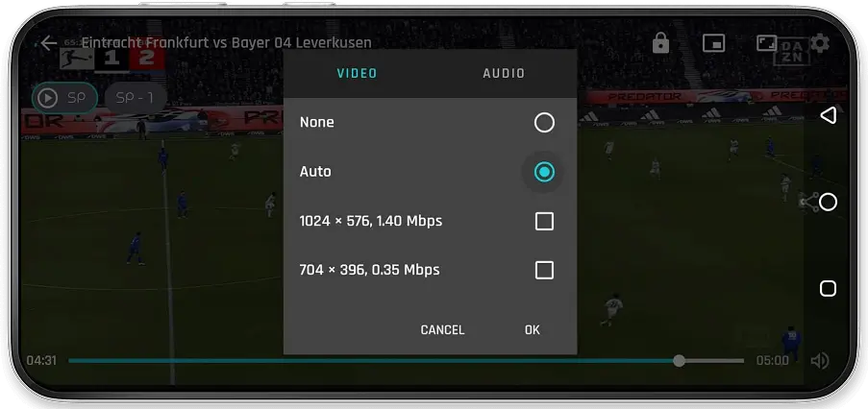Select the None radio option

click(x=544, y=123)
